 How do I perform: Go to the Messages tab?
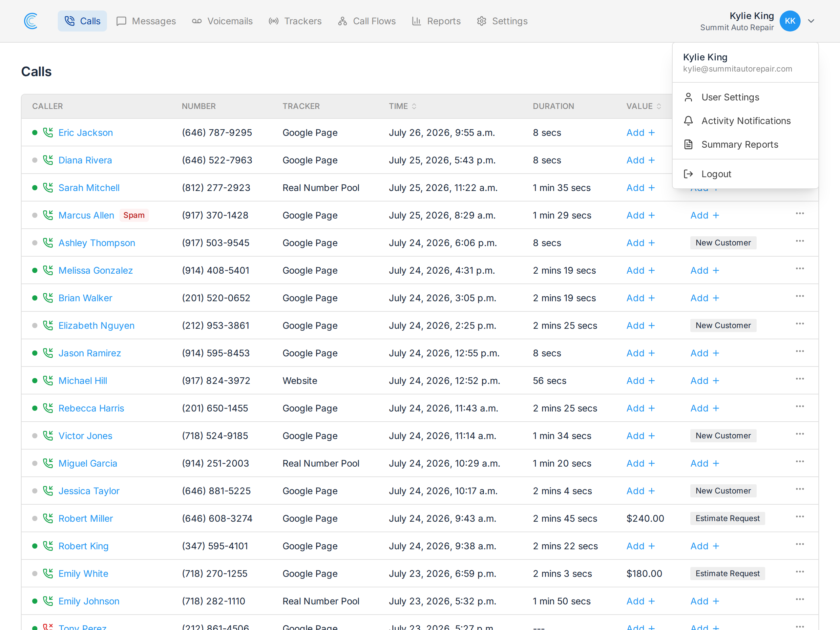click(x=146, y=21)
